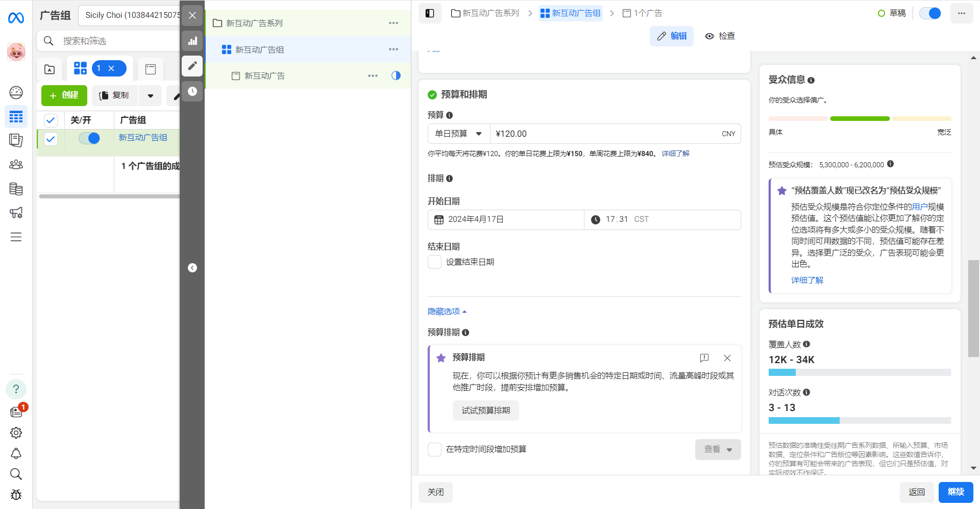Viewport: 980px width, 509px height.
Task: Check the 设置结束日期 checkbox
Action: pos(434,262)
